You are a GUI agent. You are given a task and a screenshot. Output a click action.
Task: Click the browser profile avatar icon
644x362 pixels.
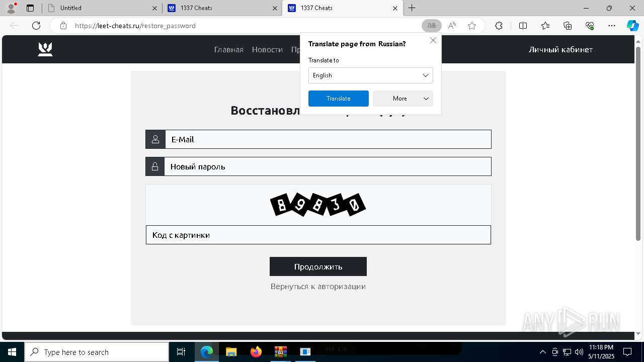point(11,8)
